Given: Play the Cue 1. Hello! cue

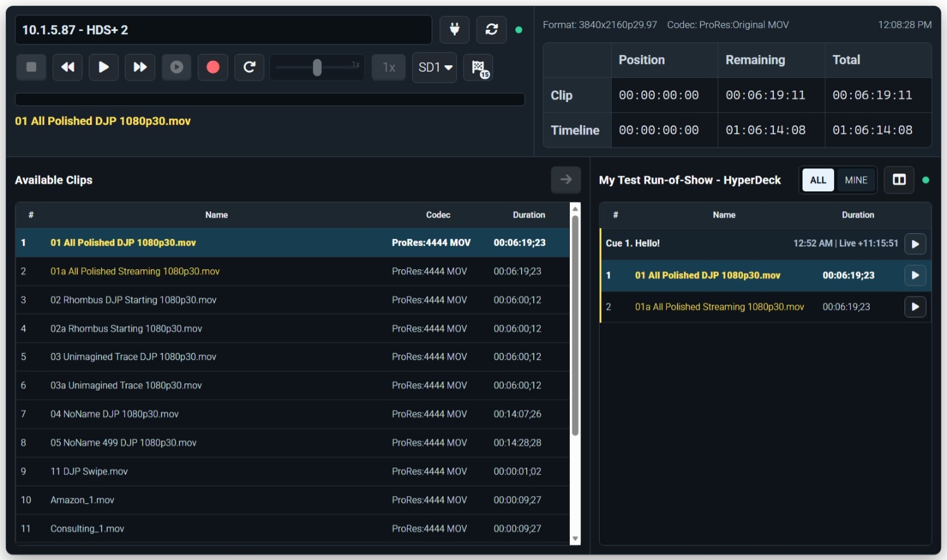Looking at the screenshot, I should [915, 244].
